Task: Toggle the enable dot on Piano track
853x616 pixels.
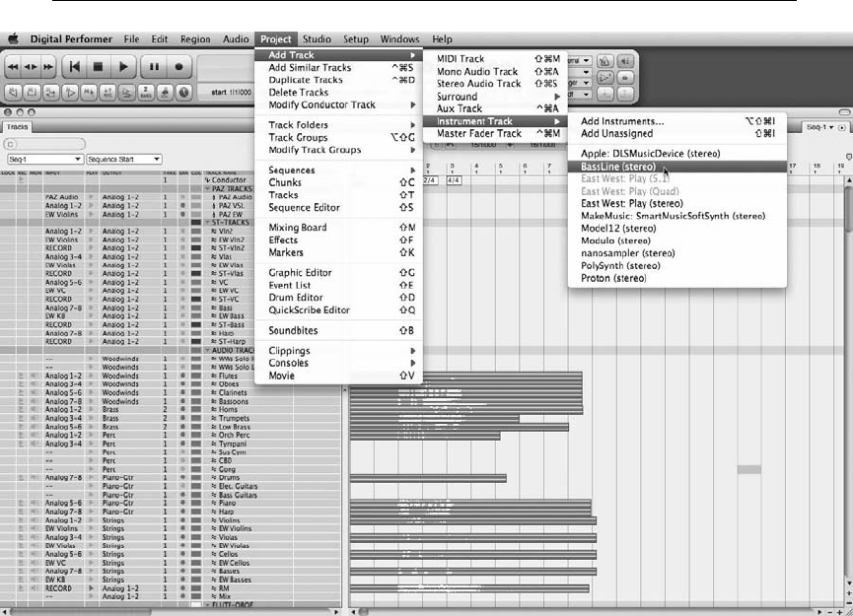Action: (182, 503)
